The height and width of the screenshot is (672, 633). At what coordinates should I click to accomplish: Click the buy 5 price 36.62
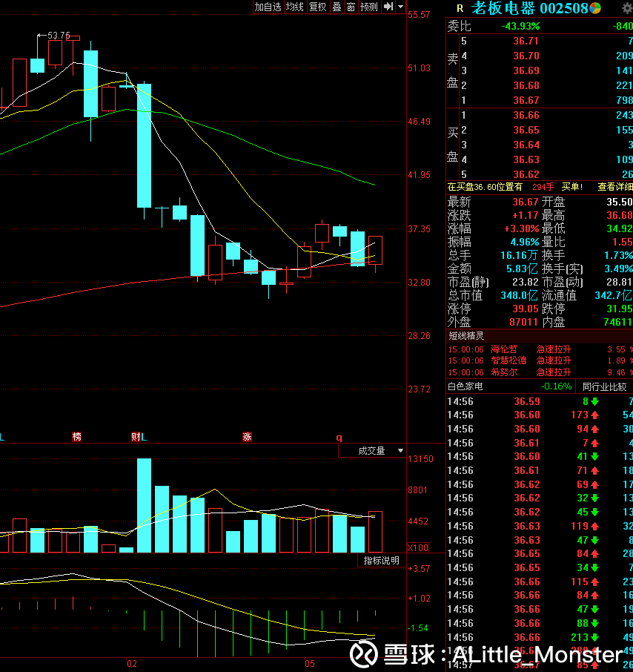click(x=526, y=174)
